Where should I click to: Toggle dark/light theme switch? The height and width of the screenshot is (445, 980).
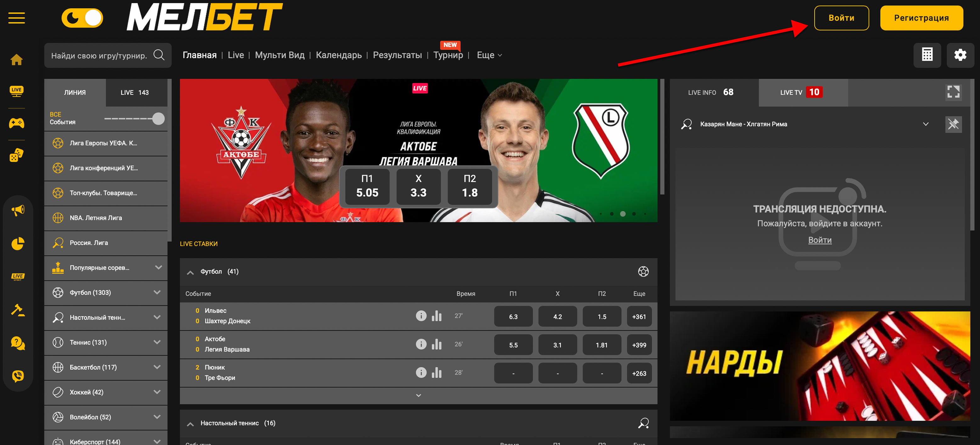(82, 18)
